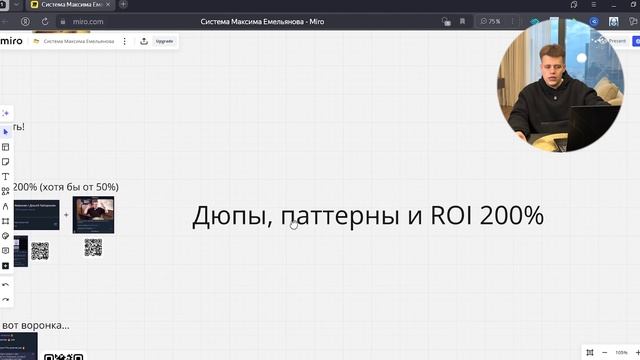Select the cursor Select tool
Screen dimensions: 640x360
tap(5, 132)
